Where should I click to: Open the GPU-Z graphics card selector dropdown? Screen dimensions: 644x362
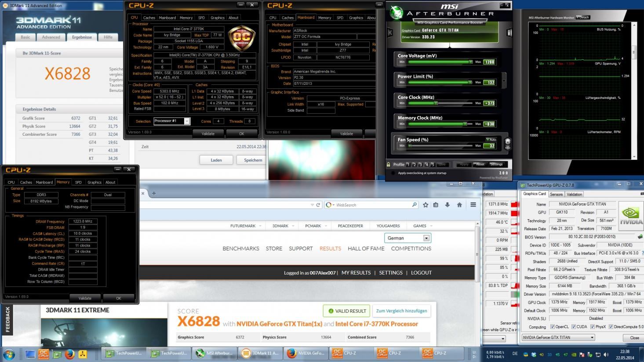(x=558, y=337)
